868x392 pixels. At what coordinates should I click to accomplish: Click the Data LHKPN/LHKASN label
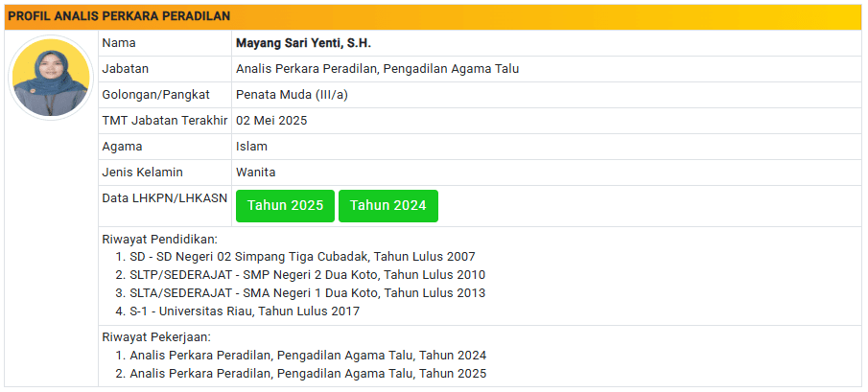(163, 198)
